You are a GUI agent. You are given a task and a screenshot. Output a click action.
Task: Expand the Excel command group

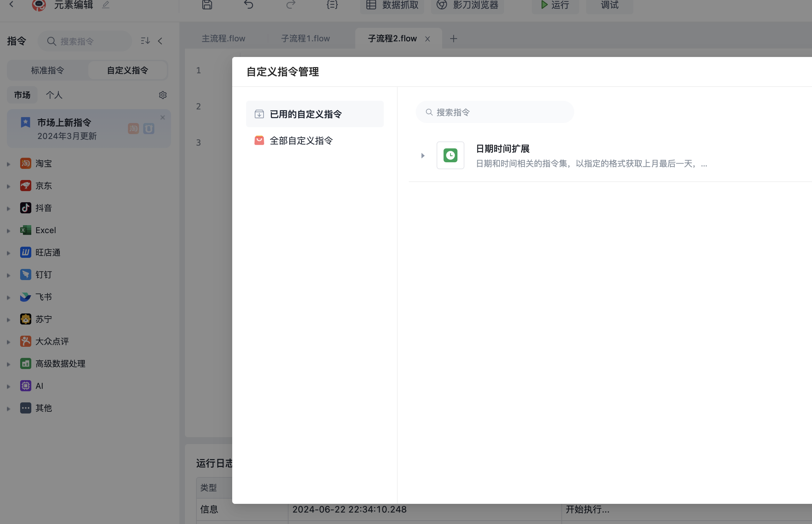[9, 231]
